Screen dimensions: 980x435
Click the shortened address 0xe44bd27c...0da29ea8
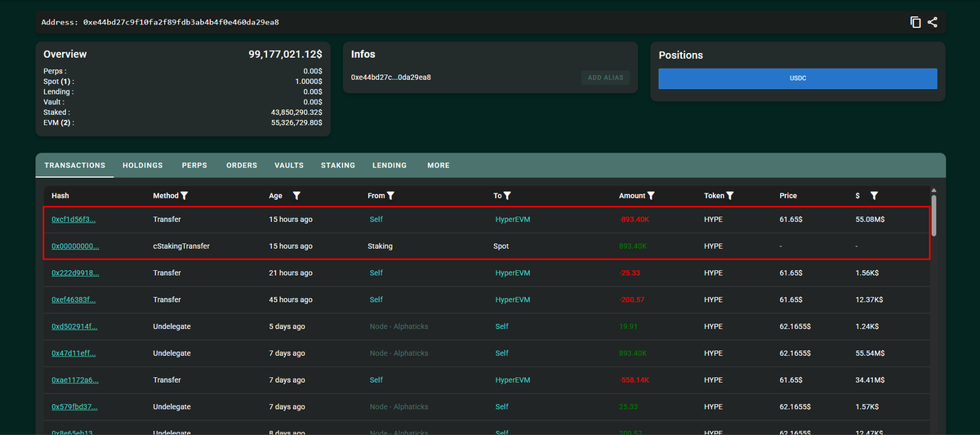pyautogui.click(x=391, y=78)
